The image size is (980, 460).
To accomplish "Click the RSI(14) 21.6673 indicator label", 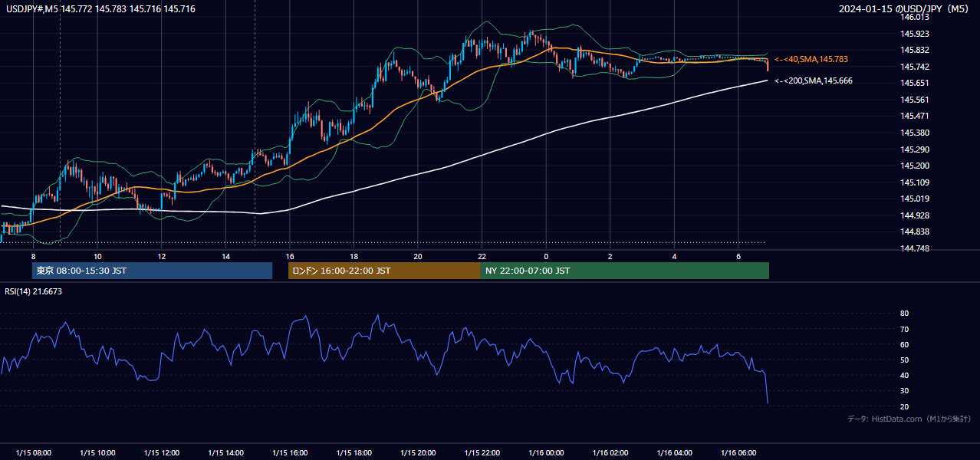I will coord(34,291).
